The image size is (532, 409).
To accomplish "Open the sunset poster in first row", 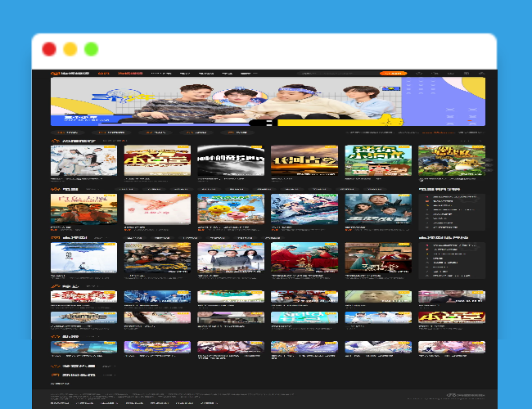I will pos(304,161).
